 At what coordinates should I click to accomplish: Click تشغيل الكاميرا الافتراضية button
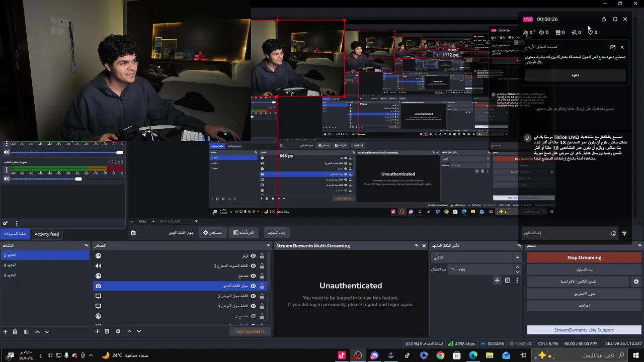pos(578,282)
